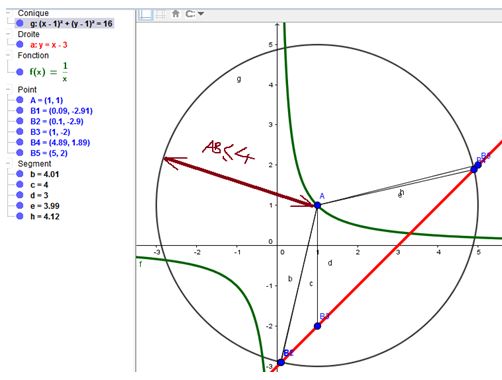Select circle equation g in algebra view
The width and height of the screenshot is (502, 380).
[71, 24]
